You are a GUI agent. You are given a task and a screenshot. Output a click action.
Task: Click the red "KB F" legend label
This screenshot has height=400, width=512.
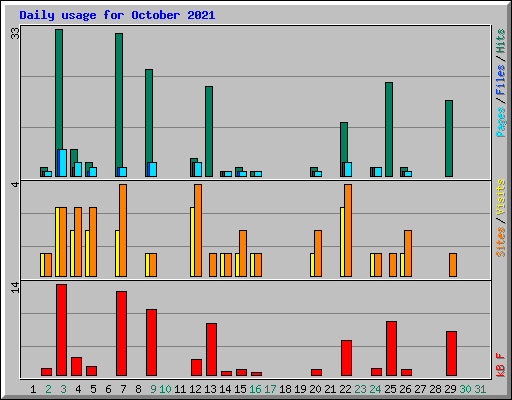pos(501,365)
